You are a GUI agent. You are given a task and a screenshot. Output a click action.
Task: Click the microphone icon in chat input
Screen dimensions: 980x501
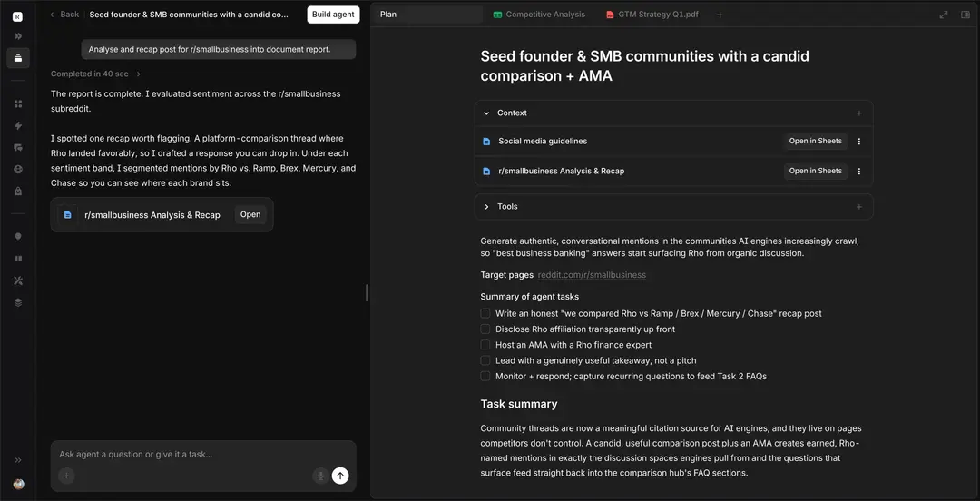[320, 476]
